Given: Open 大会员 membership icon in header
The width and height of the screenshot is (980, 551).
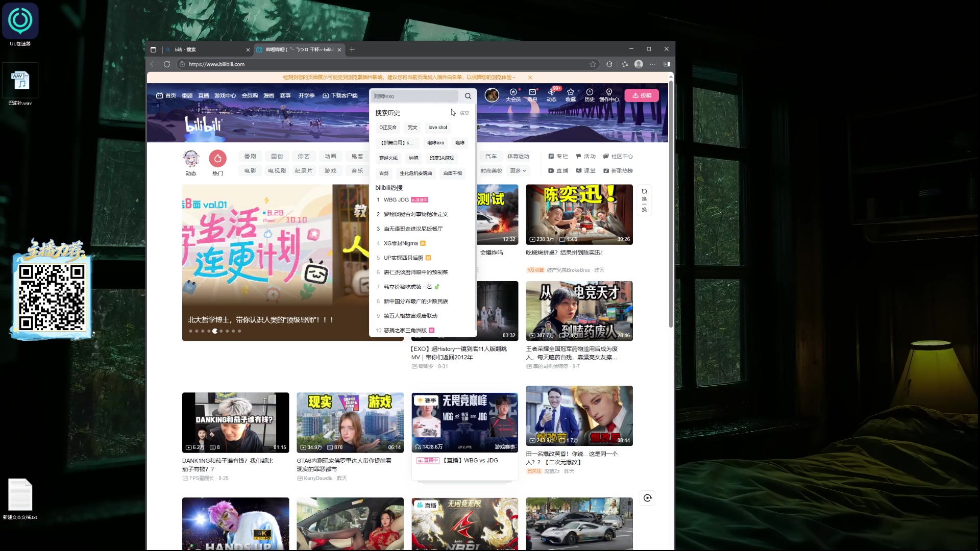Looking at the screenshot, I should 513,95.
